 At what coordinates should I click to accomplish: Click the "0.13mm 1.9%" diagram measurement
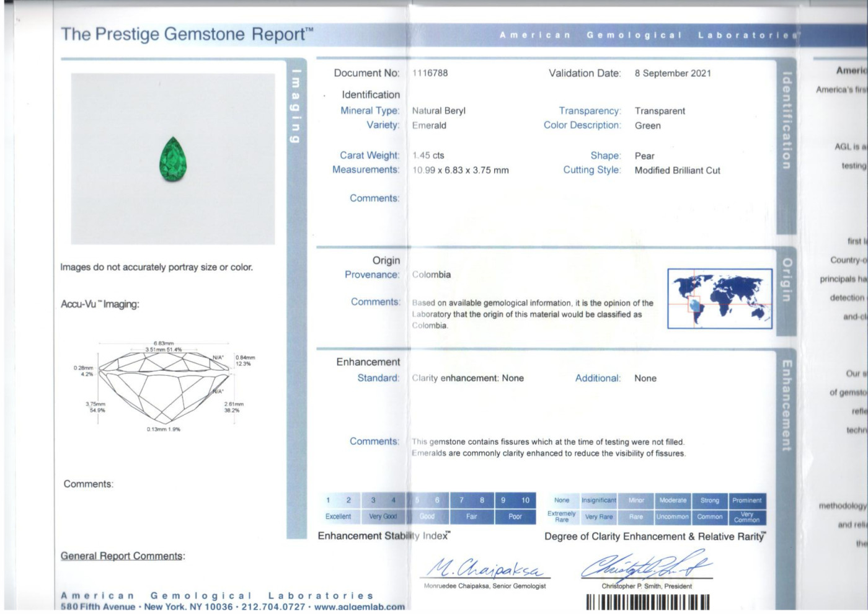click(164, 429)
